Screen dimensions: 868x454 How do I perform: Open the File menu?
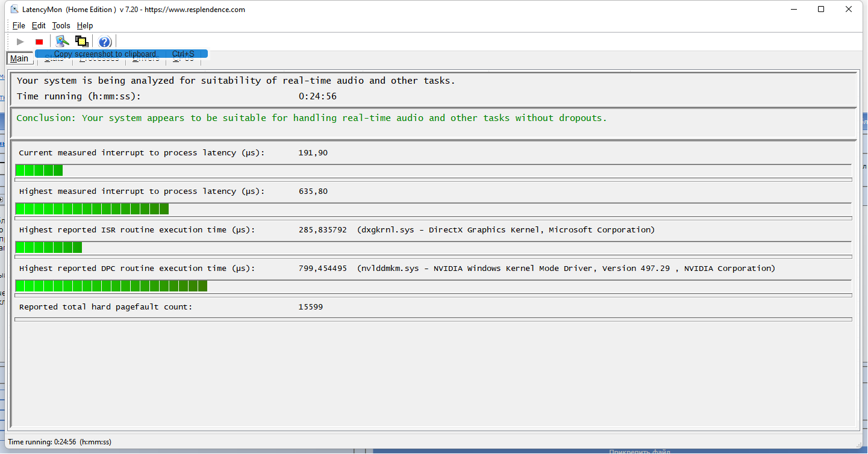(19, 25)
